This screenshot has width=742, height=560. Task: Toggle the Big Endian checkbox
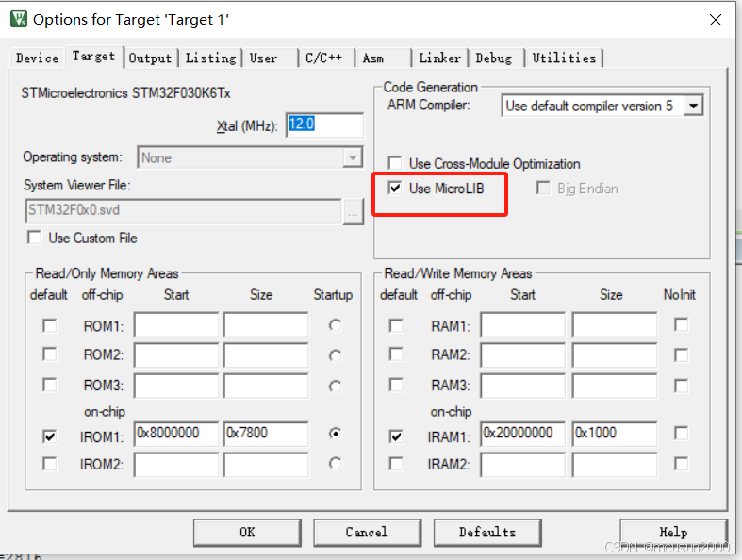tap(543, 189)
